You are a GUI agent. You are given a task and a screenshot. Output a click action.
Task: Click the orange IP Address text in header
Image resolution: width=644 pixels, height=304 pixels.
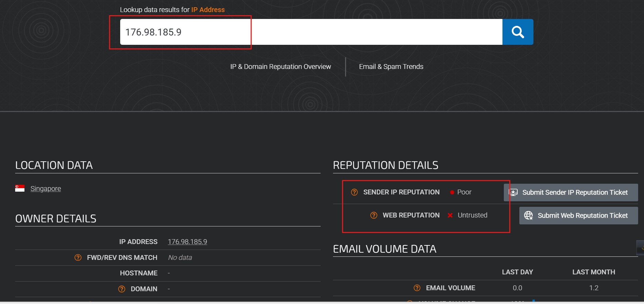click(x=208, y=10)
